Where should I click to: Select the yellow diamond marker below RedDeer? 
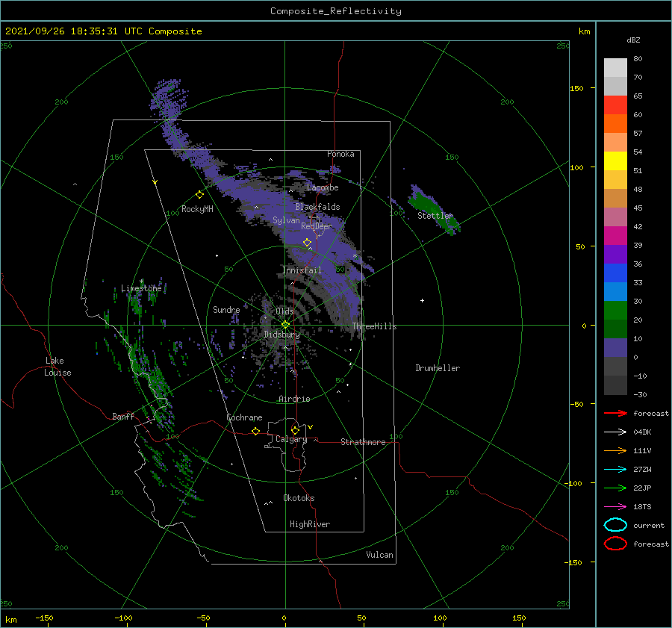307,243
